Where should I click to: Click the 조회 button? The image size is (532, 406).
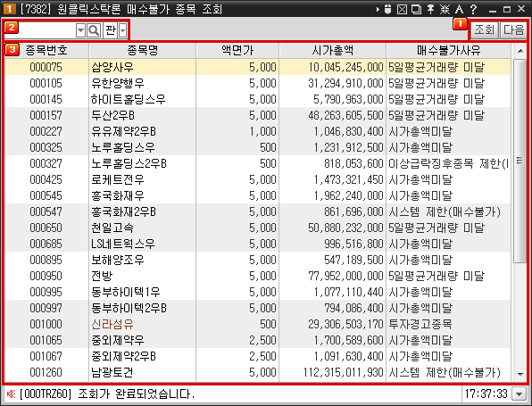484,29
